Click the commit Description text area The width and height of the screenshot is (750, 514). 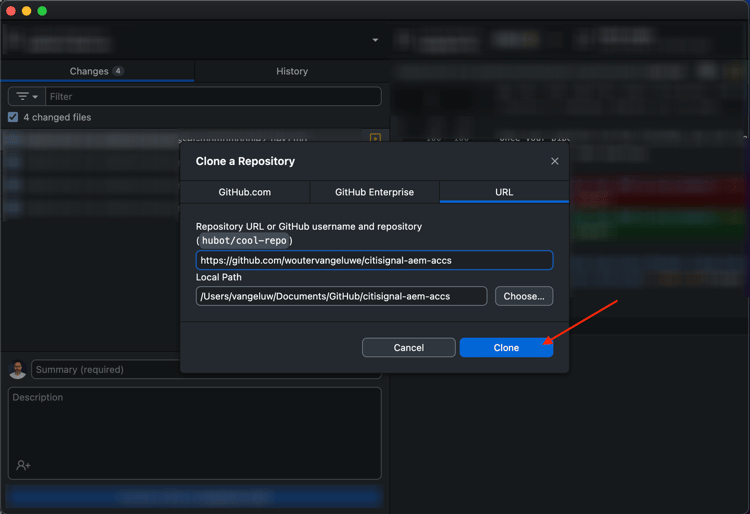tap(195, 433)
